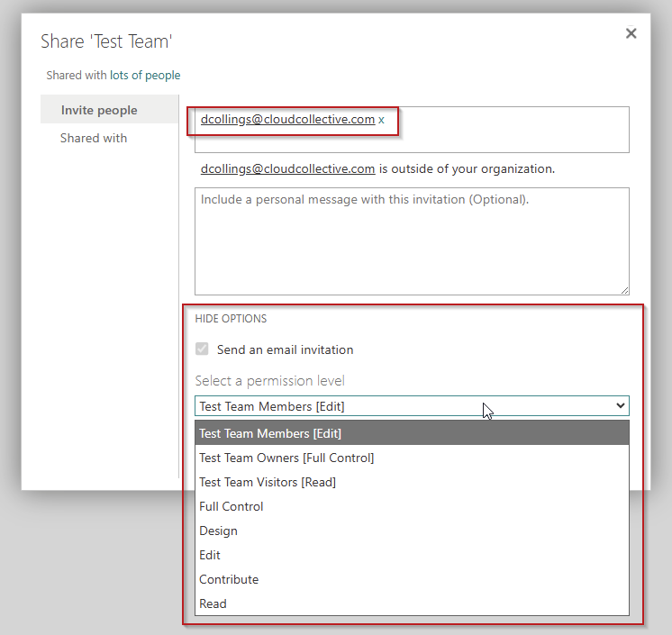Select Full Control permission level
This screenshot has width=672, height=635.
point(232,506)
